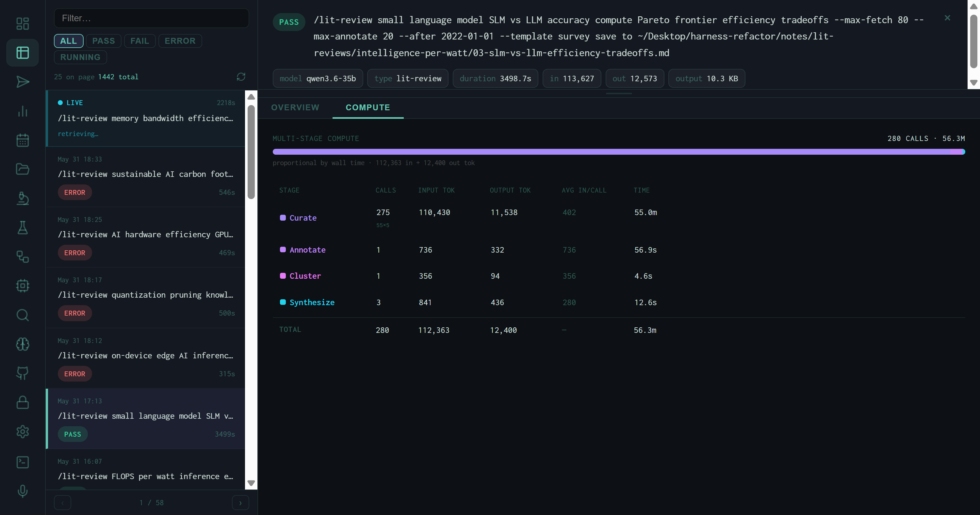Open the terminal sidebar icon
Image resolution: width=980 pixels, height=515 pixels.
pos(23,462)
